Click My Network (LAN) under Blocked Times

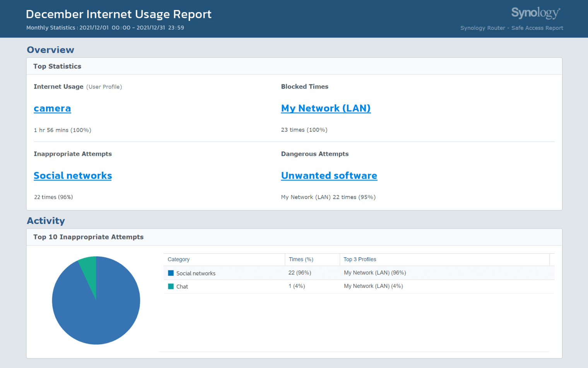pyautogui.click(x=326, y=108)
